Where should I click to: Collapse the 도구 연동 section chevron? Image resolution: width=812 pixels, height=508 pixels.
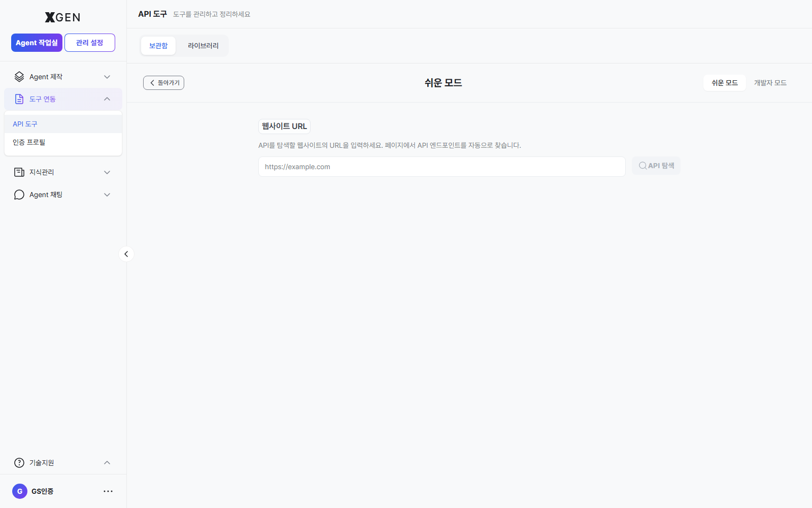pyautogui.click(x=107, y=99)
